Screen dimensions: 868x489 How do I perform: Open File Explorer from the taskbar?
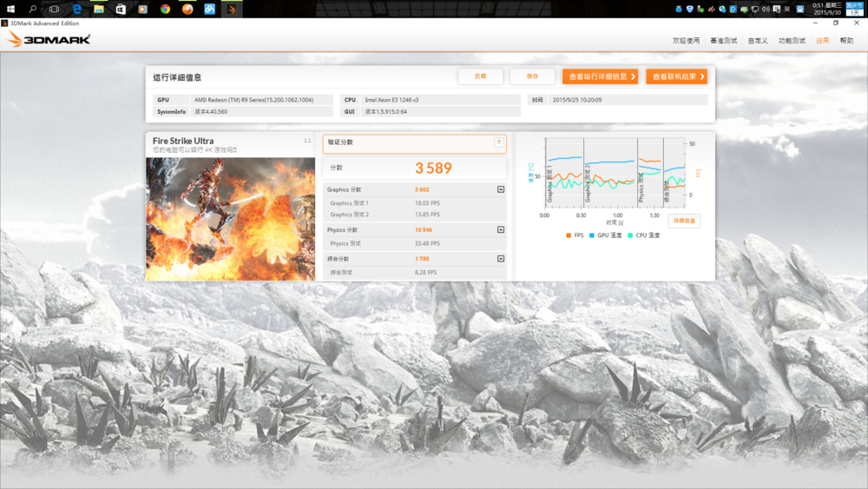99,9
